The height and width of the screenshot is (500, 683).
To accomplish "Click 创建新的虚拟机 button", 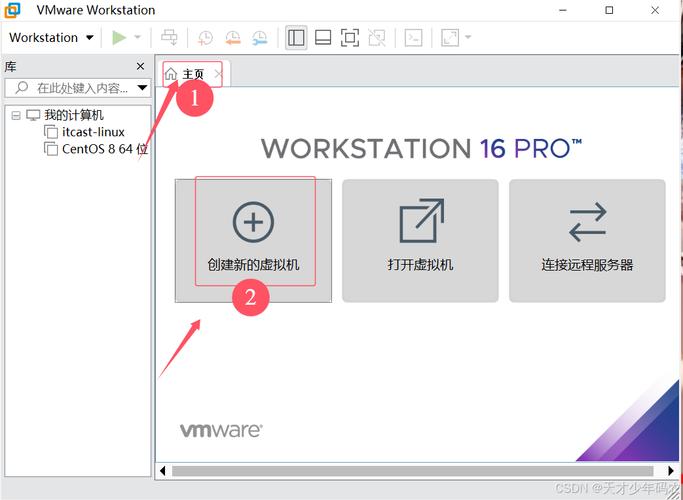I will 253,240.
